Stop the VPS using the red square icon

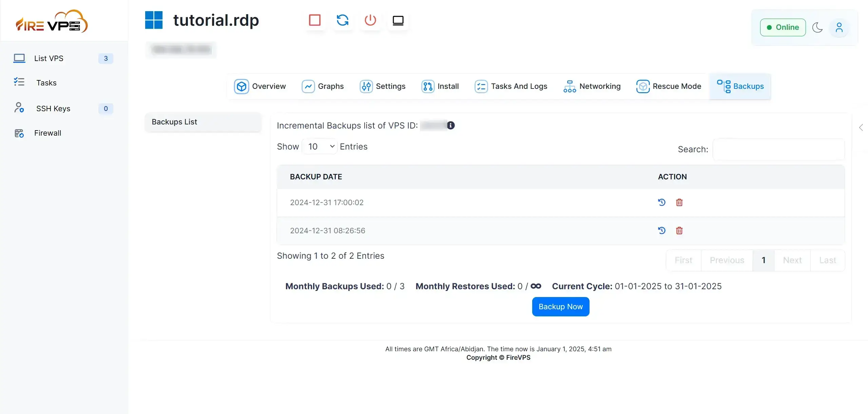(x=315, y=20)
